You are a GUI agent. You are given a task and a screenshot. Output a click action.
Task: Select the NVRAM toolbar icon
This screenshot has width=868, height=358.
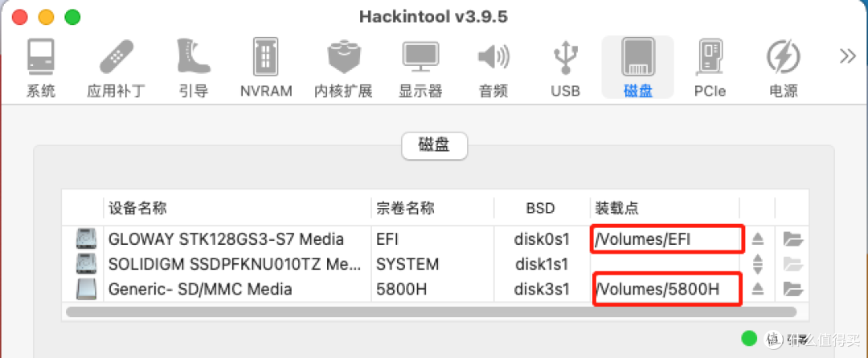click(x=266, y=68)
